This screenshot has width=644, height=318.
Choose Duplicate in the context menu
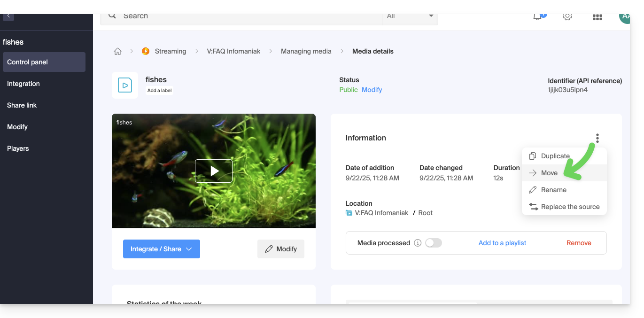555,156
